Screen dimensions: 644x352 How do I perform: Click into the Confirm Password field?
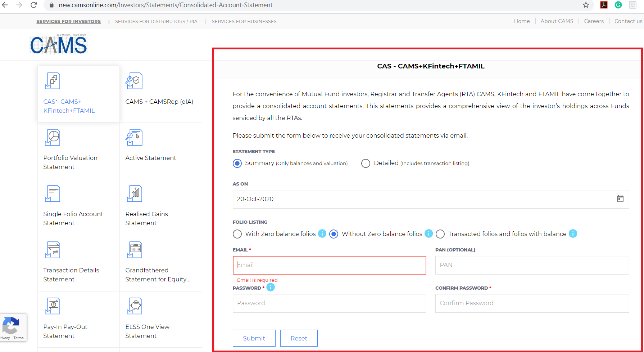(x=532, y=303)
